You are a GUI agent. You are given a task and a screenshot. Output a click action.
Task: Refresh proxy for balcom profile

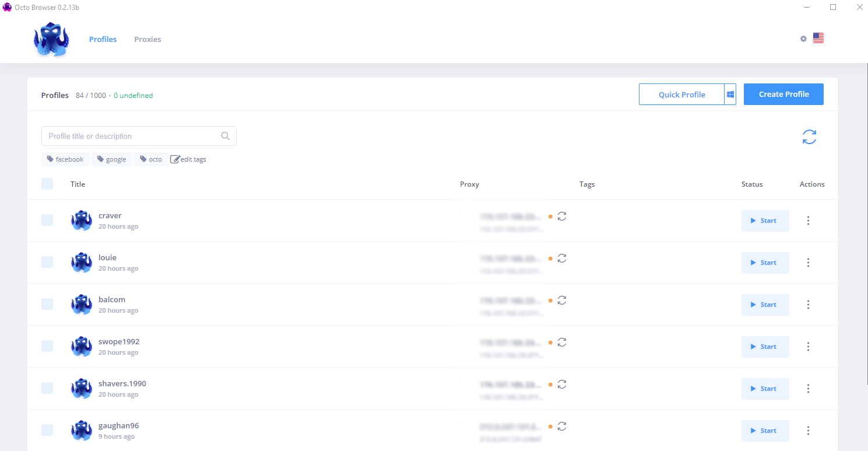click(562, 300)
